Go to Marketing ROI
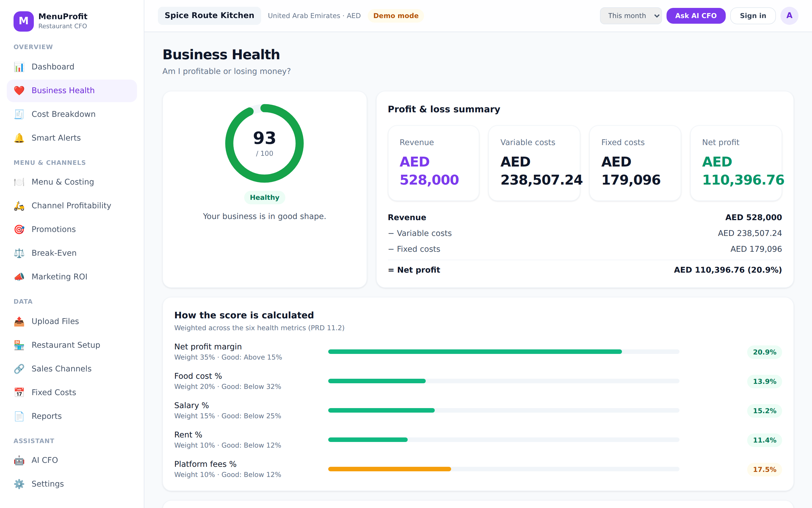 [x=72, y=277]
